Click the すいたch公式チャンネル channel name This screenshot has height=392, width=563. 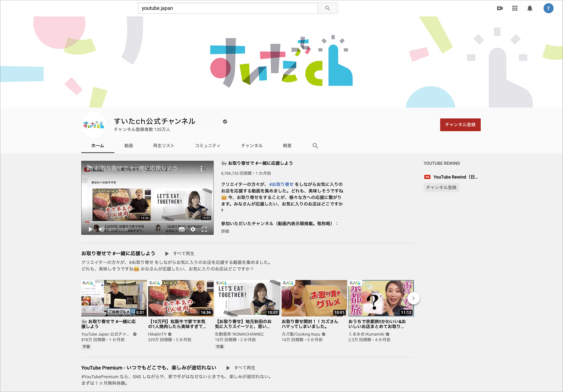(155, 121)
